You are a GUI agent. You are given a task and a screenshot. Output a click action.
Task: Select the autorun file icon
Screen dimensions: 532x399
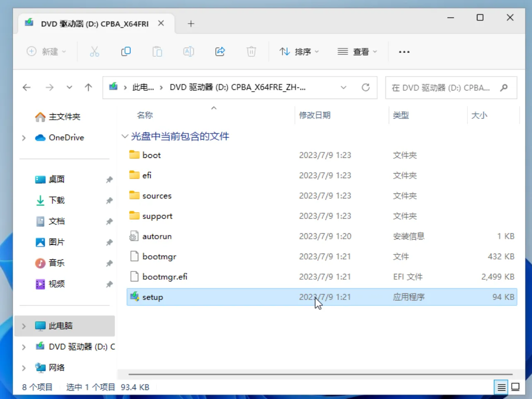(x=134, y=236)
